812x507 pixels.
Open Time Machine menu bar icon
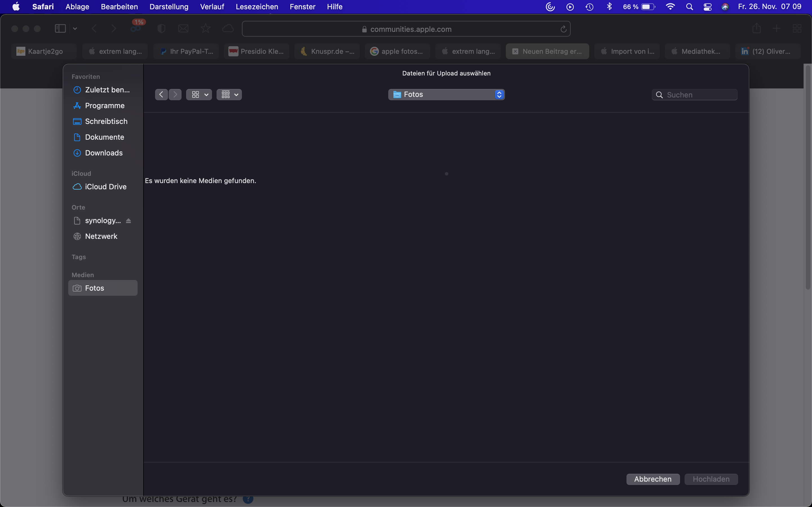590,7
